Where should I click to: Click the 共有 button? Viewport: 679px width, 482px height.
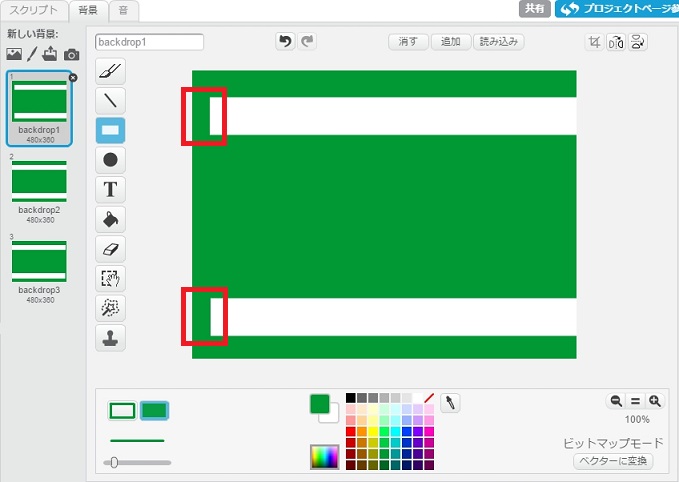(534, 9)
